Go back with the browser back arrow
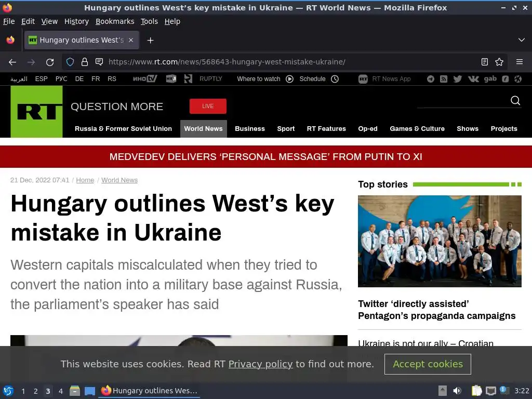532x399 pixels. click(12, 62)
